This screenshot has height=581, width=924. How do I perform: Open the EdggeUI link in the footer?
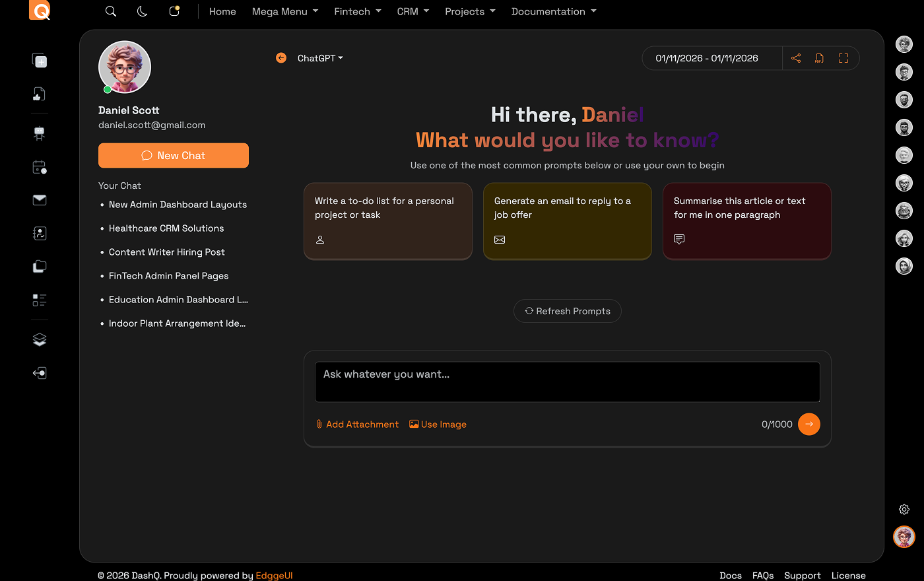pos(274,575)
